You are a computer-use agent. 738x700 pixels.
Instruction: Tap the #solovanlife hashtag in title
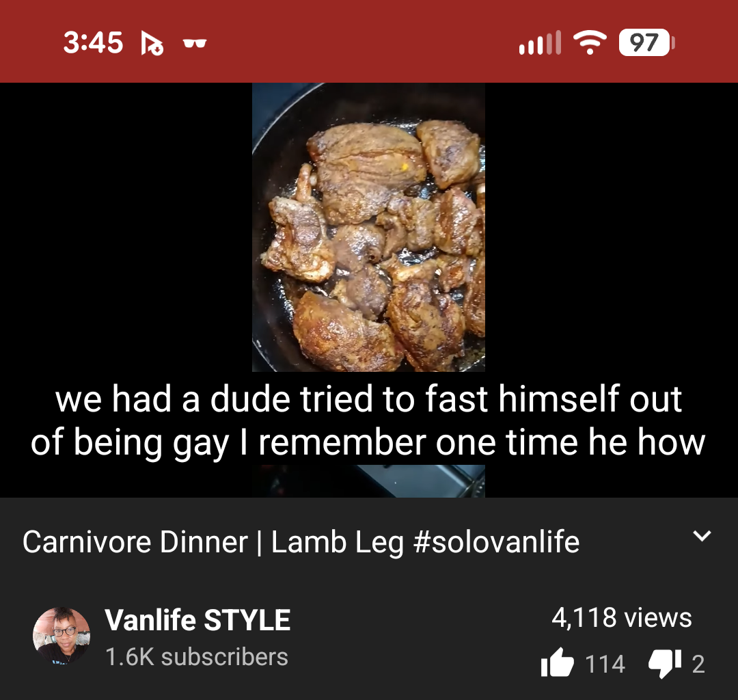tap(496, 542)
